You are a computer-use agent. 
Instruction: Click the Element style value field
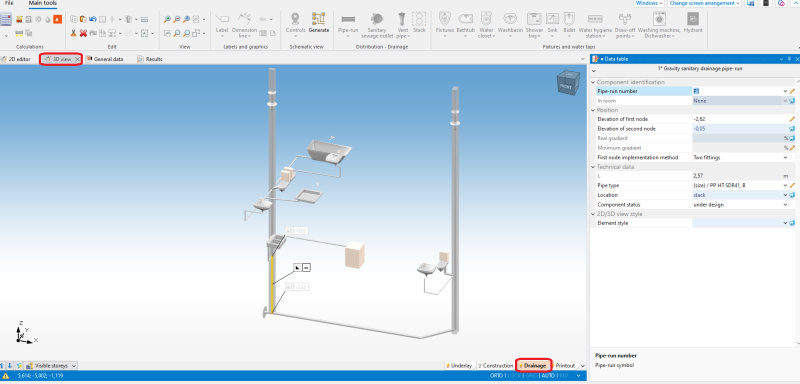(x=737, y=223)
